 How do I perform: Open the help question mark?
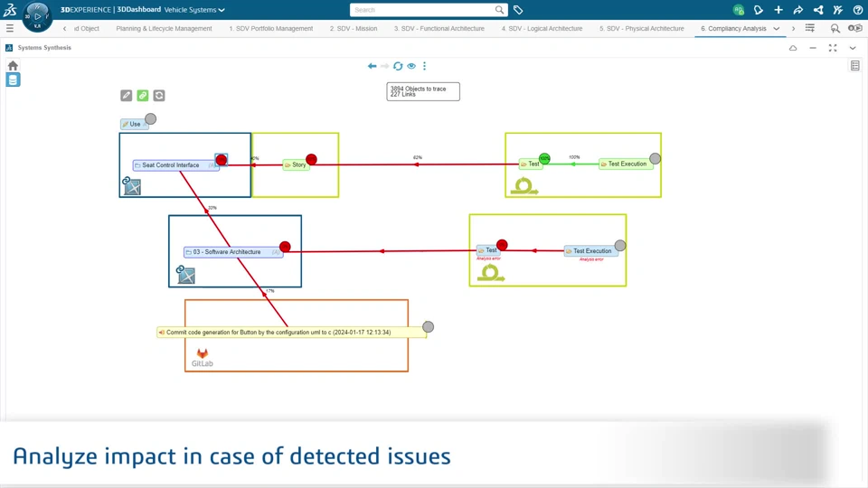pyautogui.click(x=857, y=10)
